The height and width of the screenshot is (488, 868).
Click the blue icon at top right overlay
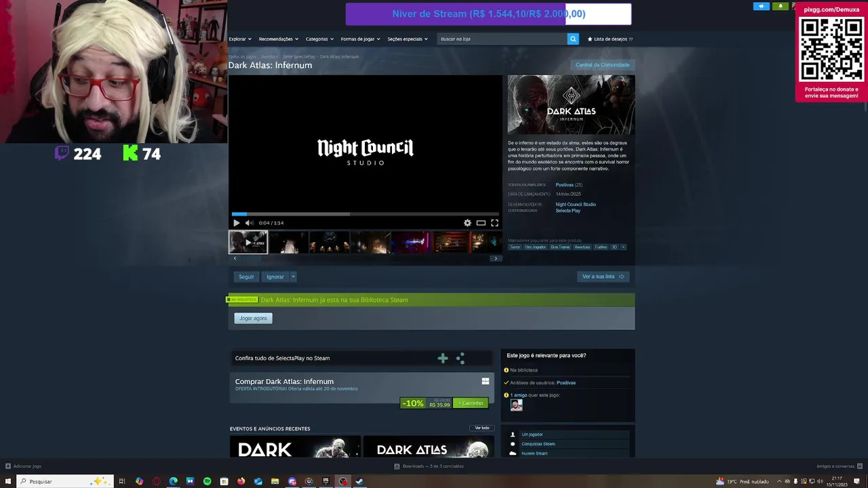(x=761, y=6)
